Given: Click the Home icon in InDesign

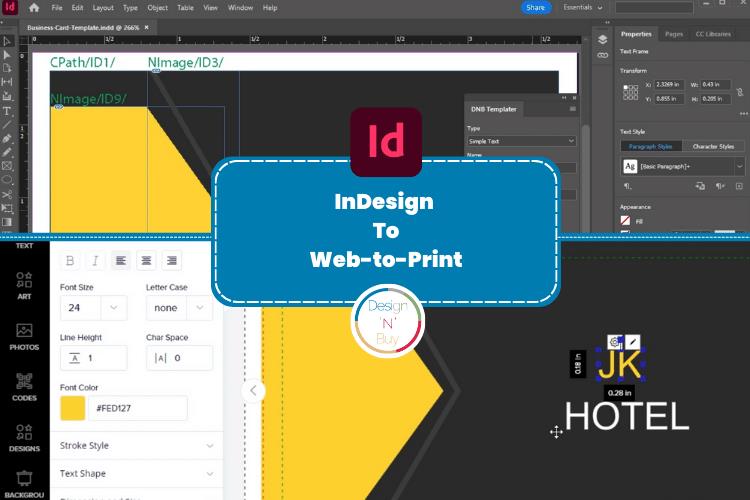Looking at the screenshot, I should click(35, 7).
